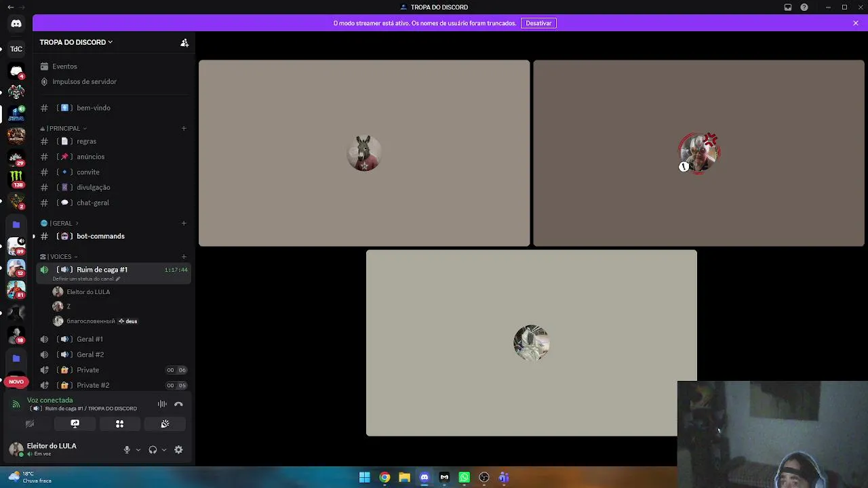Viewport: 868px width, 488px height.
Task: Open headphone output options arrow
Action: pyautogui.click(x=164, y=449)
